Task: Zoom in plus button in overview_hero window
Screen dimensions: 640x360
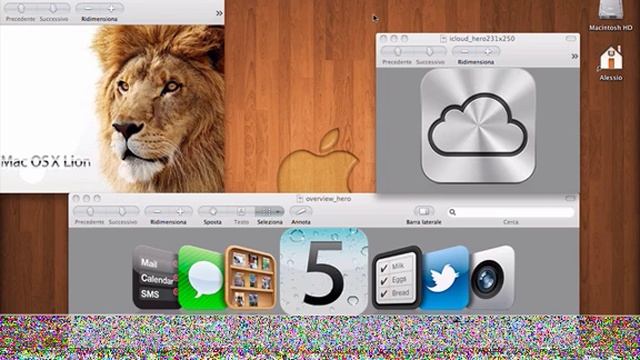Action: (x=180, y=211)
